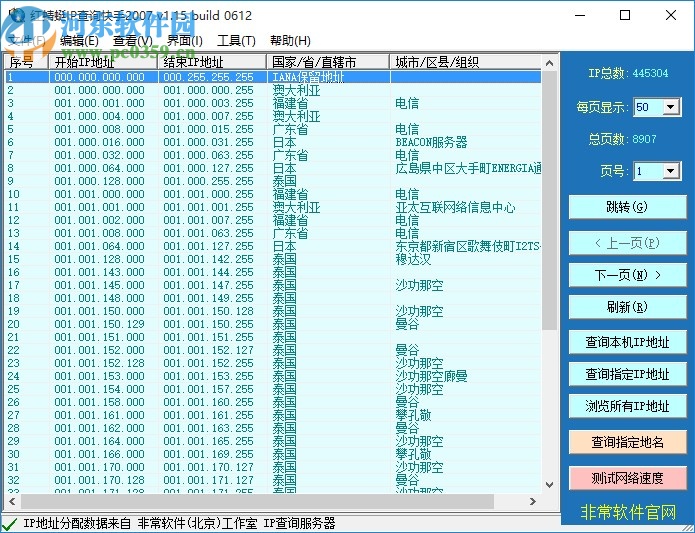Open the 编辑(E) menu

pyautogui.click(x=79, y=41)
